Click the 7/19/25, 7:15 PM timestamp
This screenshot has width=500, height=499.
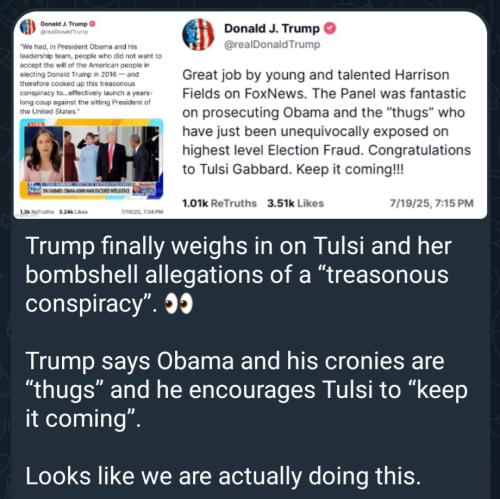click(432, 203)
